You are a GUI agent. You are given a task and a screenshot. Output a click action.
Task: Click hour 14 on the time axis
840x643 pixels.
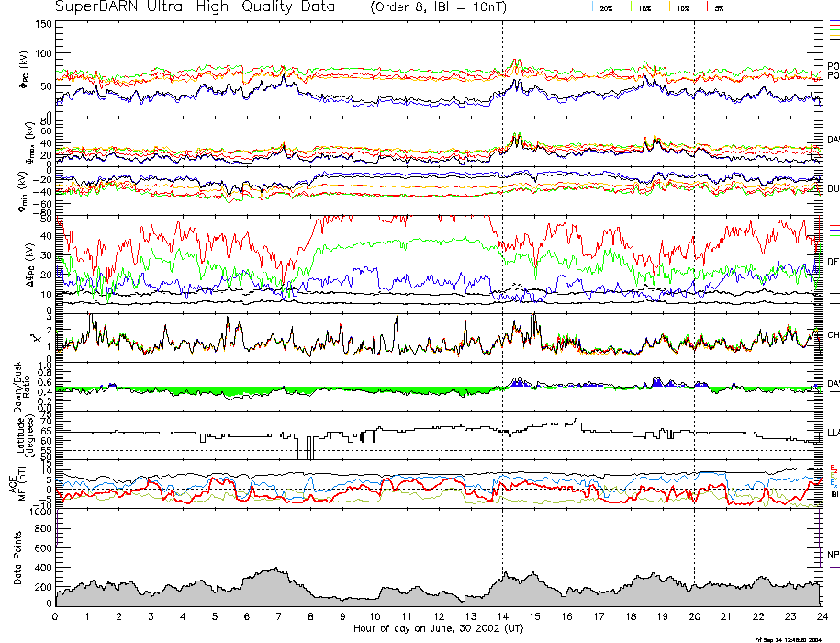502,618
